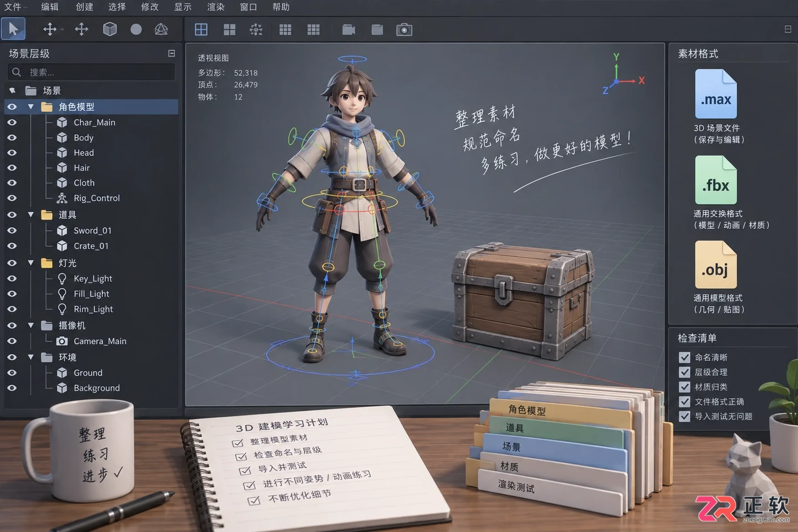Click the Camera_Main camera icon
The image size is (798, 532).
point(62,341)
